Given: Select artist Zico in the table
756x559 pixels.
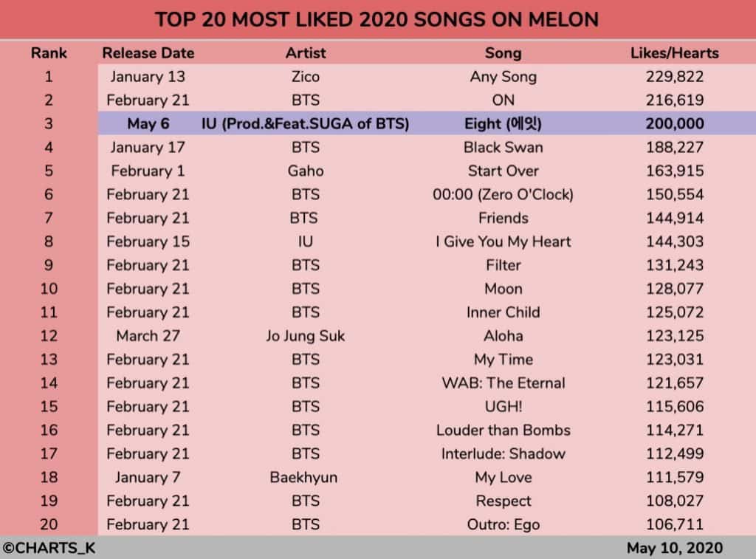Looking at the screenshot, I should (305, 77).
